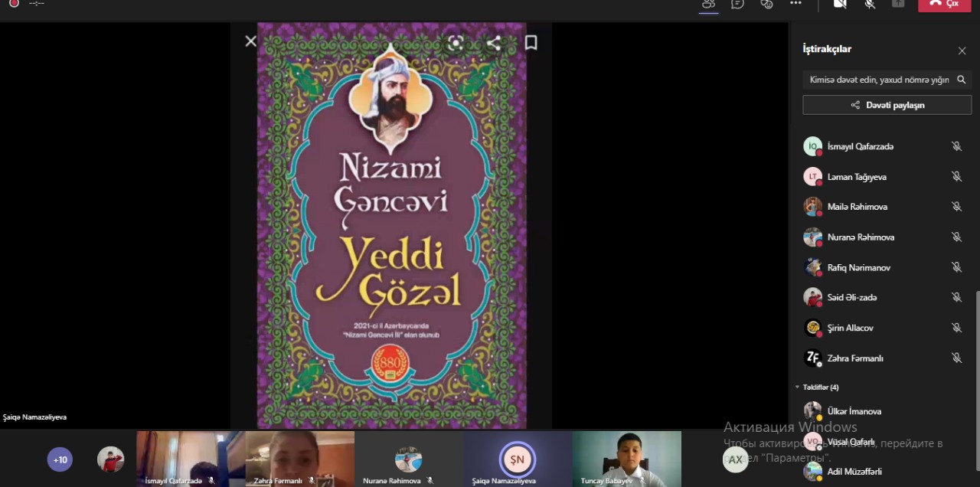The height and width of the screenshot is (487, 980).
Task: Click muted mic icon for Mailə Rəhimova
Action: 956,207
